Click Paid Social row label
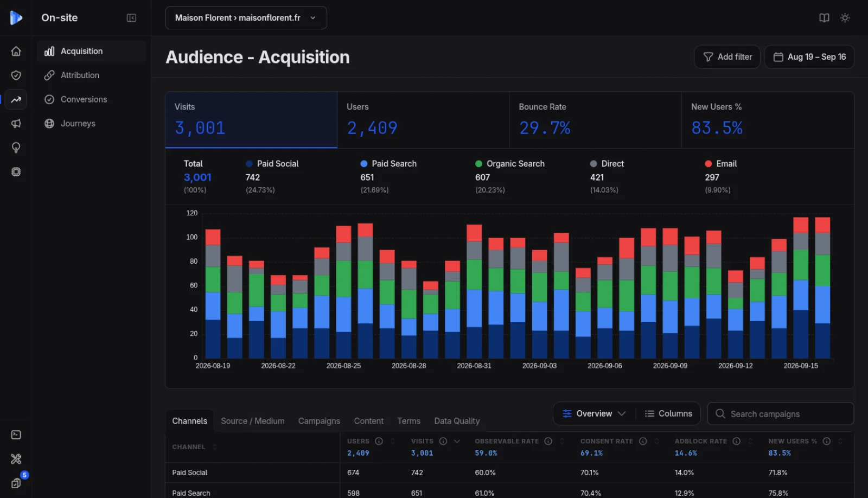The width and height of the screenshot is (868, 498). (x=190, y=473)
